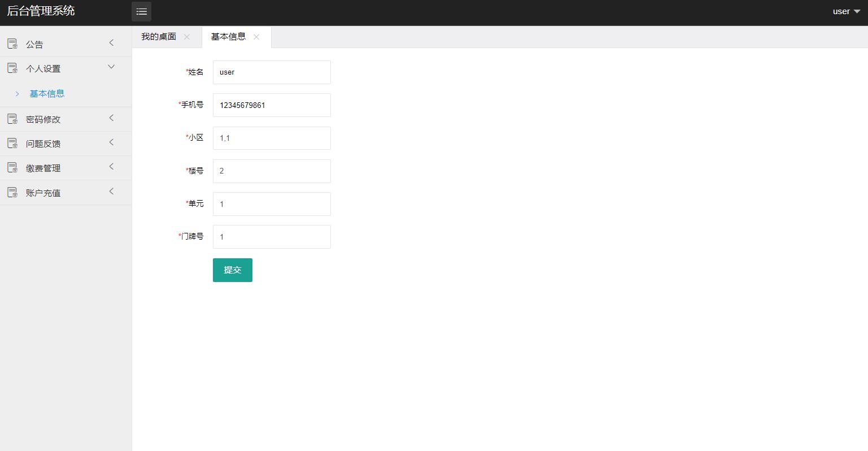Switch to the 我的桌面 tab
868x451 pixels.
(x=160, y=36)
